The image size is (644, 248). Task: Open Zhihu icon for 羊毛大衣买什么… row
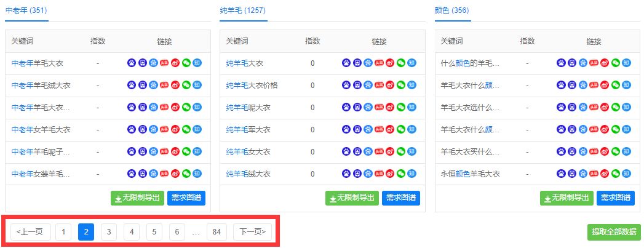pyautogui.click(x=627, y=151)
